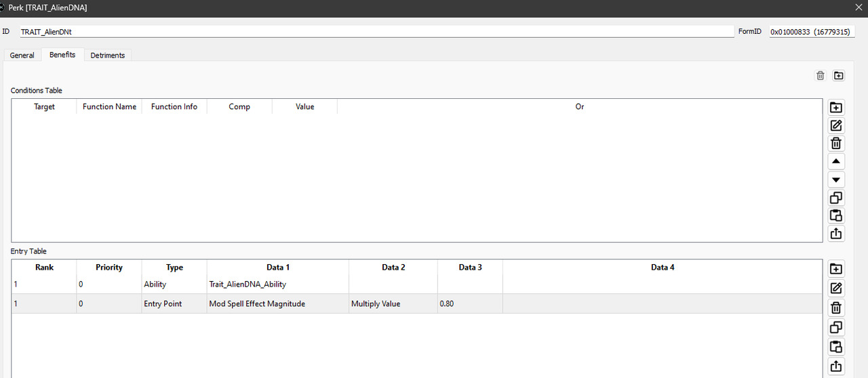Click the Rank column header
Viewport: 868px width, 378px height.
click(x=44, y=268)
